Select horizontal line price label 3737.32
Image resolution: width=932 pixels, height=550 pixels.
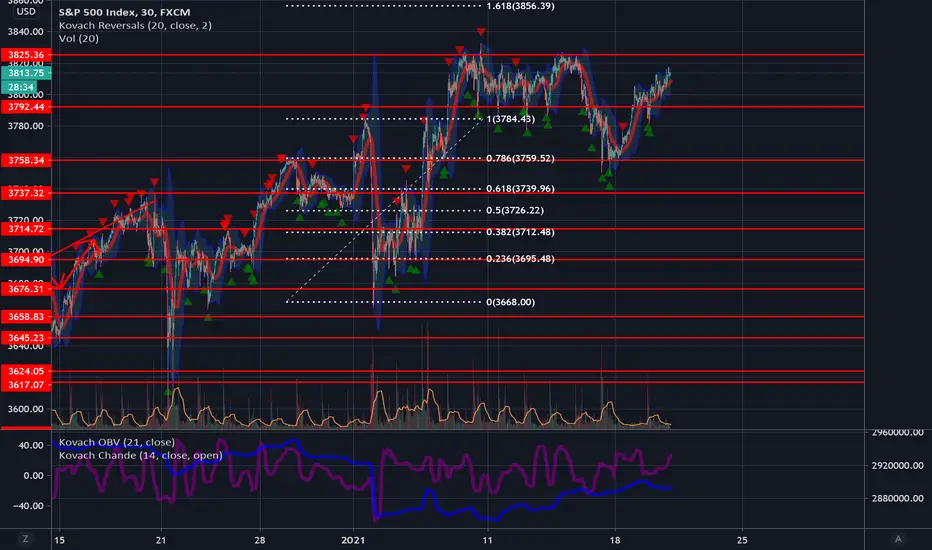(26, 193)
